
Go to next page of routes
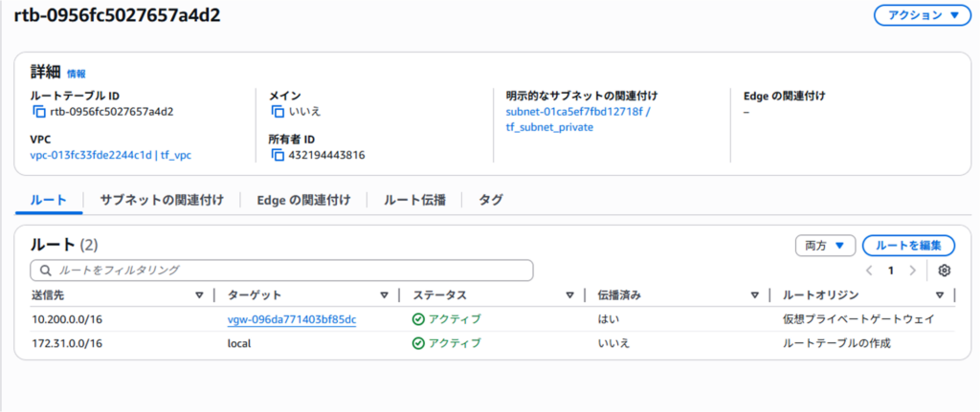tap(912, 271)
